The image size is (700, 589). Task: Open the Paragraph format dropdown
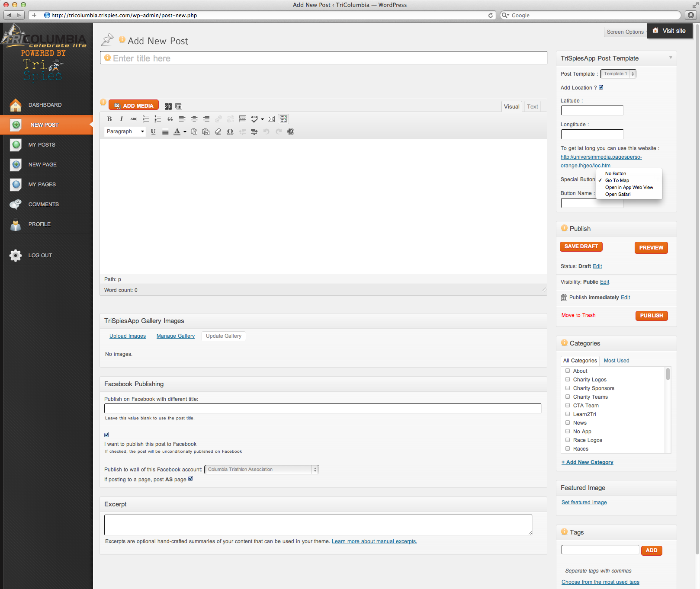coord(125,131)
